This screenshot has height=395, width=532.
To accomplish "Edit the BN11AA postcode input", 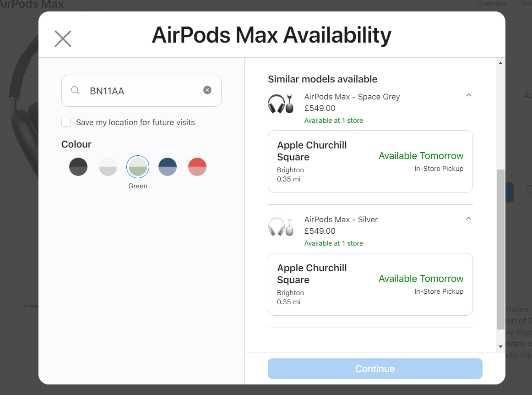I will point(141,91).
